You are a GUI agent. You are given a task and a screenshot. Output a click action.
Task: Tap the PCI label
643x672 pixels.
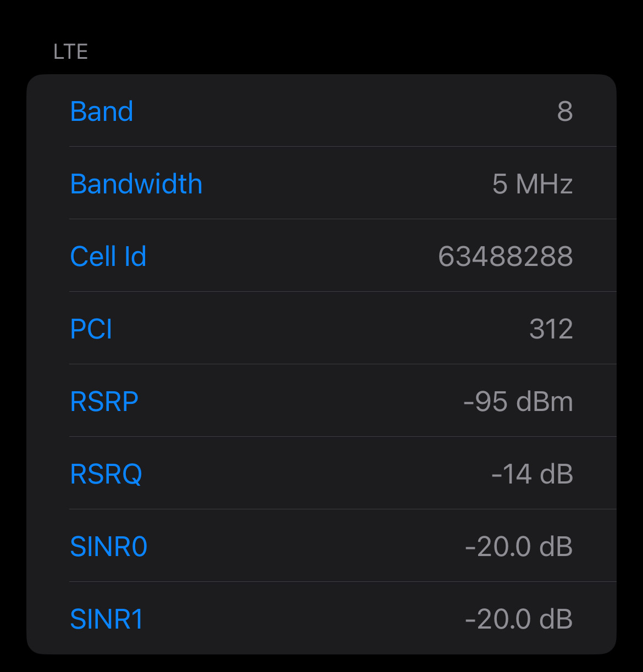coord(91,329)
